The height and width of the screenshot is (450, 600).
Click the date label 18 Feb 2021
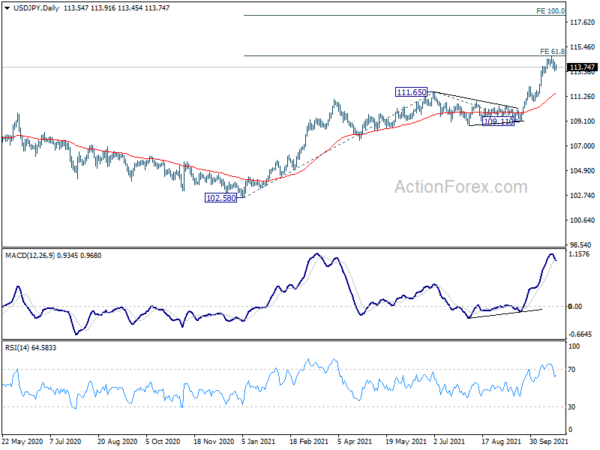309,442
